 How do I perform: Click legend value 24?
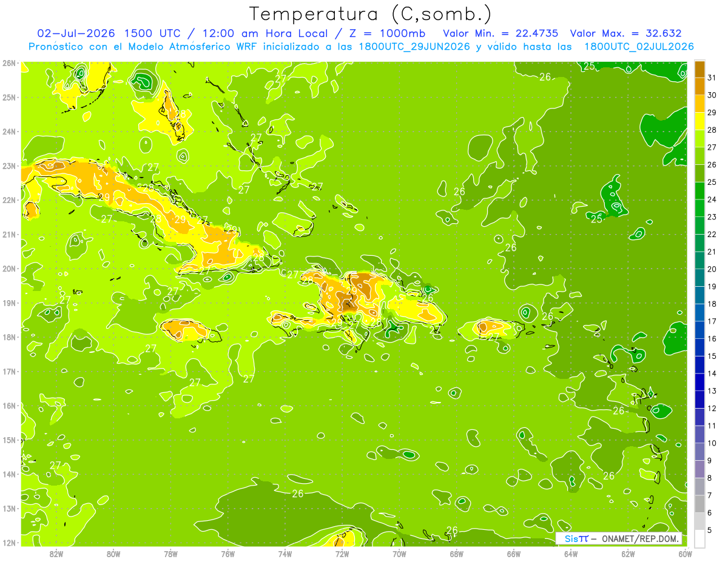713,199
